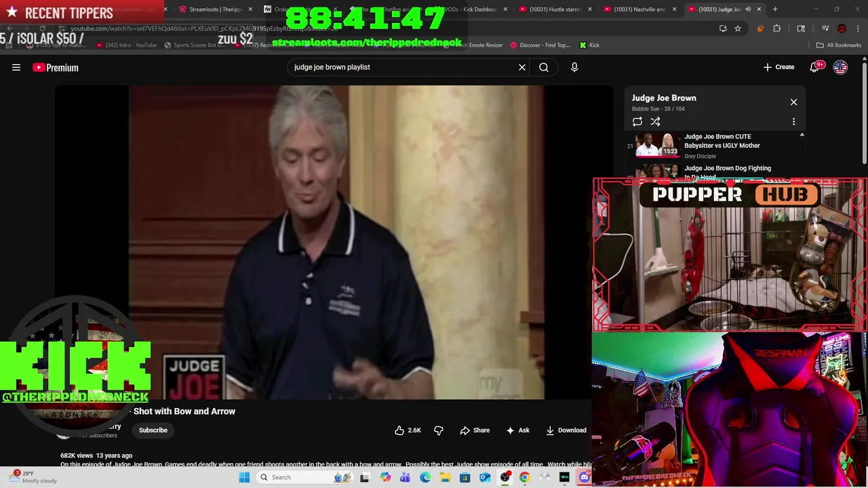Screen dimensions: 868x488
Task: Open the Dog Fighting in Da Hood title
Action: 727,172
